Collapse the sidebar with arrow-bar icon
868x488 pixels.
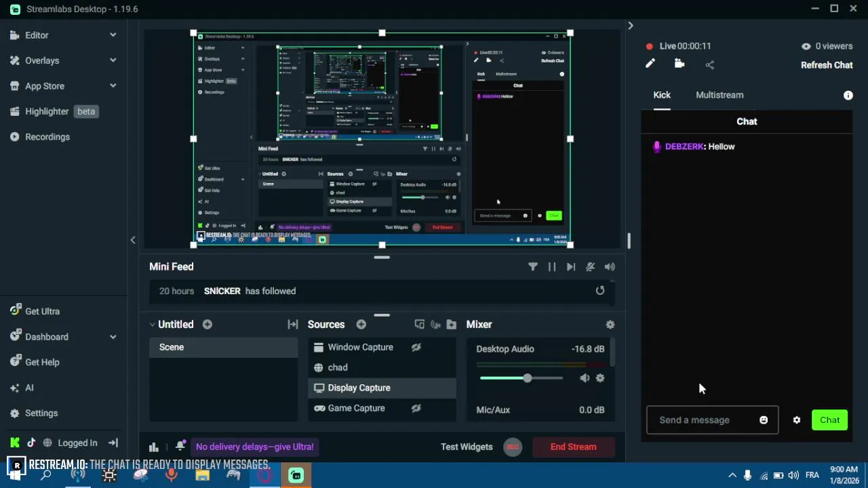pos(113,443)
